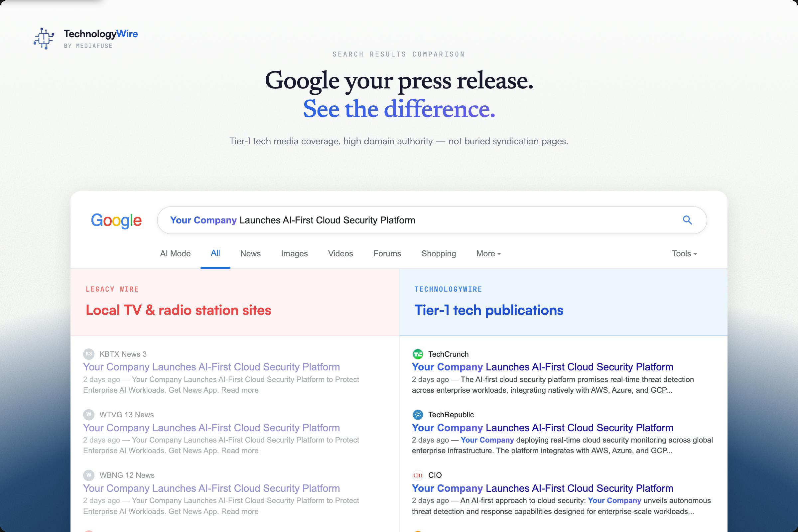
Task: Open the Images tab
Action: (294, 253)
